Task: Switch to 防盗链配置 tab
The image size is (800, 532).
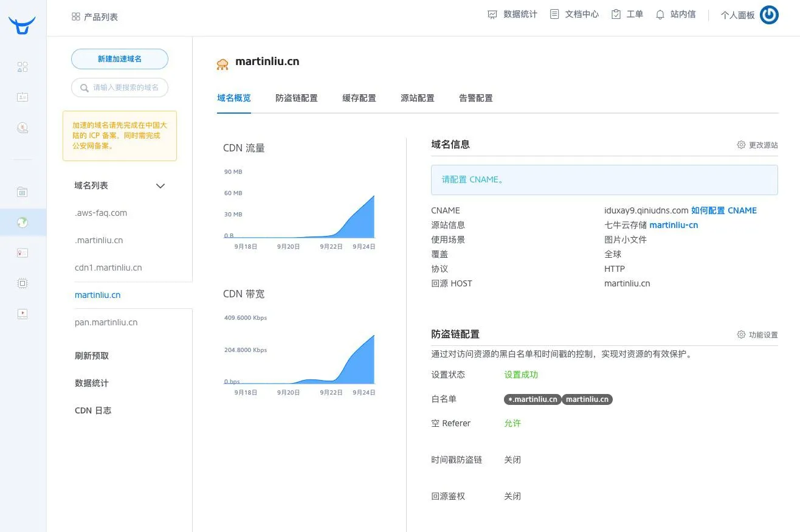Action: pyautogui.click(x=296, y=98)
